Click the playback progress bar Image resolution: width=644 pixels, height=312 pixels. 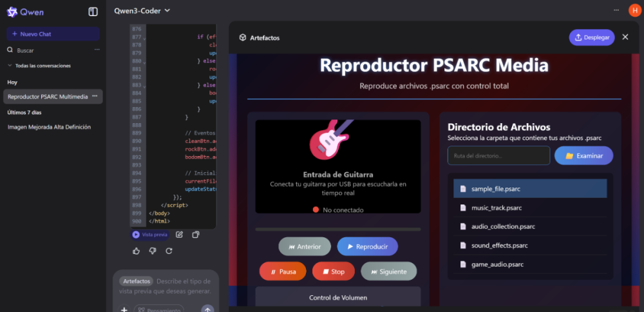[x=337, y=229]
